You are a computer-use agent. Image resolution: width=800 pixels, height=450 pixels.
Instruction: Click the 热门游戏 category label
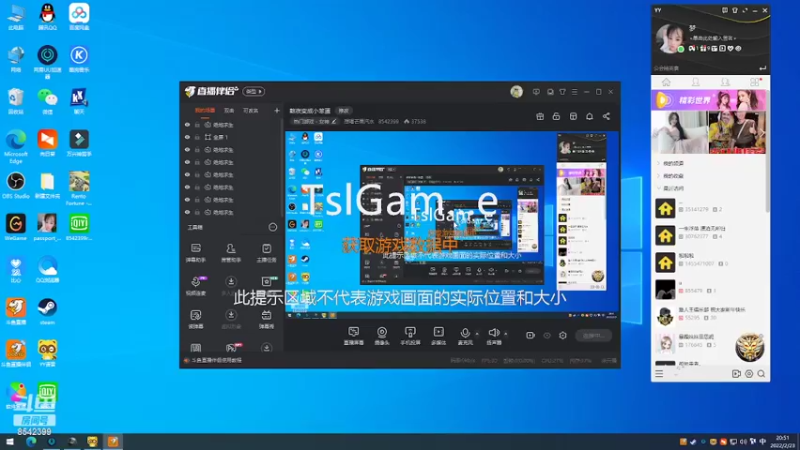(x=311, y=121)
